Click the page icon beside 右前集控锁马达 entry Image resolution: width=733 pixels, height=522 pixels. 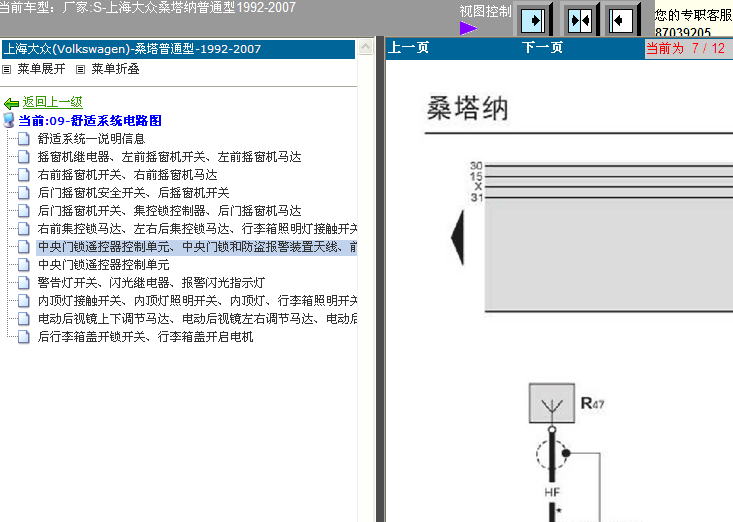coord(24,229)
